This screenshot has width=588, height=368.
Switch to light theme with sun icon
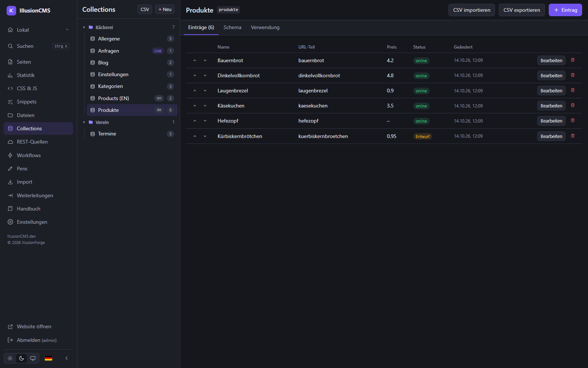[10, 358]
